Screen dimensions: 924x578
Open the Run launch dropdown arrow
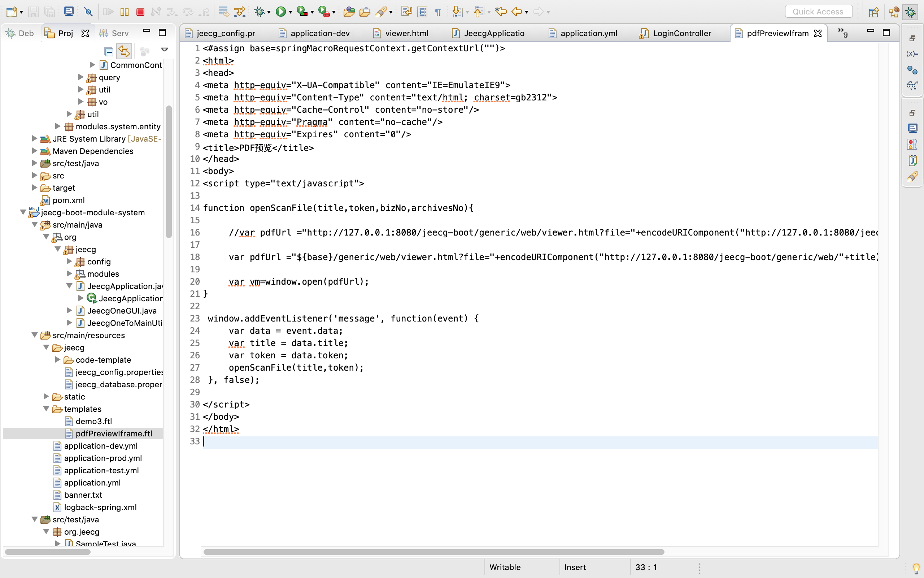coord(290,12)
